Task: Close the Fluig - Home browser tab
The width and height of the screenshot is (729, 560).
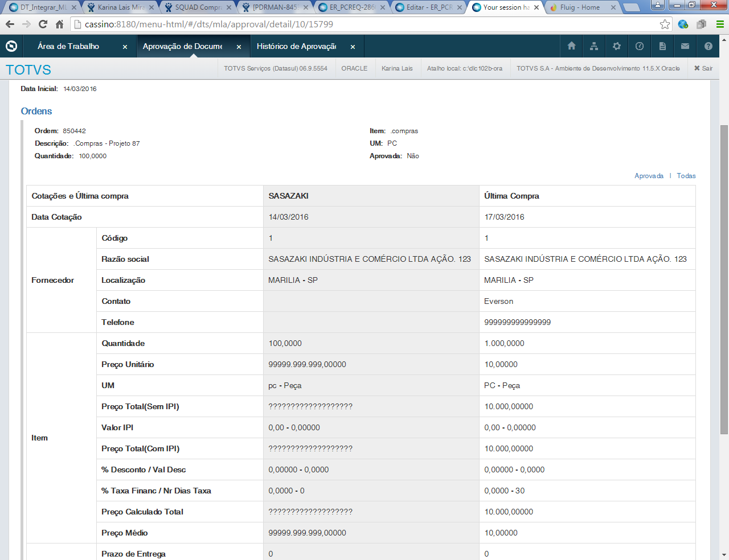Action: (x=613, y=7)
